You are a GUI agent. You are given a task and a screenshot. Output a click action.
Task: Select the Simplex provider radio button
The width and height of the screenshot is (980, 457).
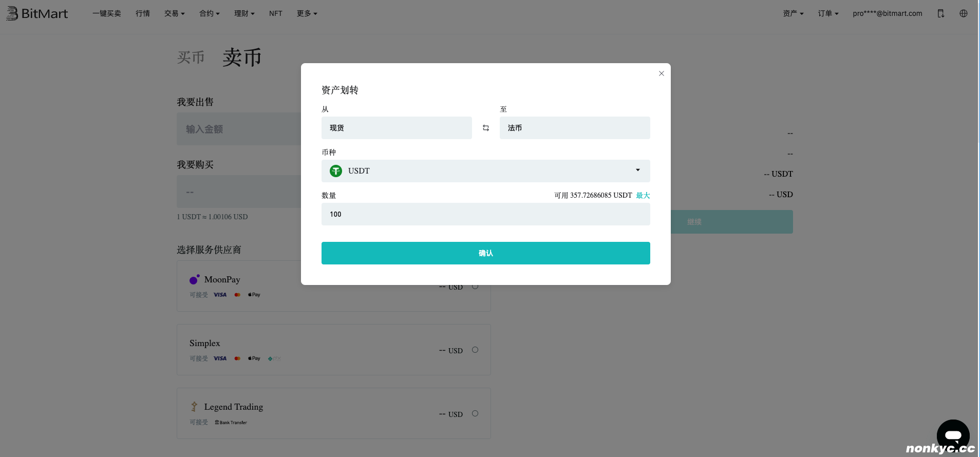coord(475,350)
